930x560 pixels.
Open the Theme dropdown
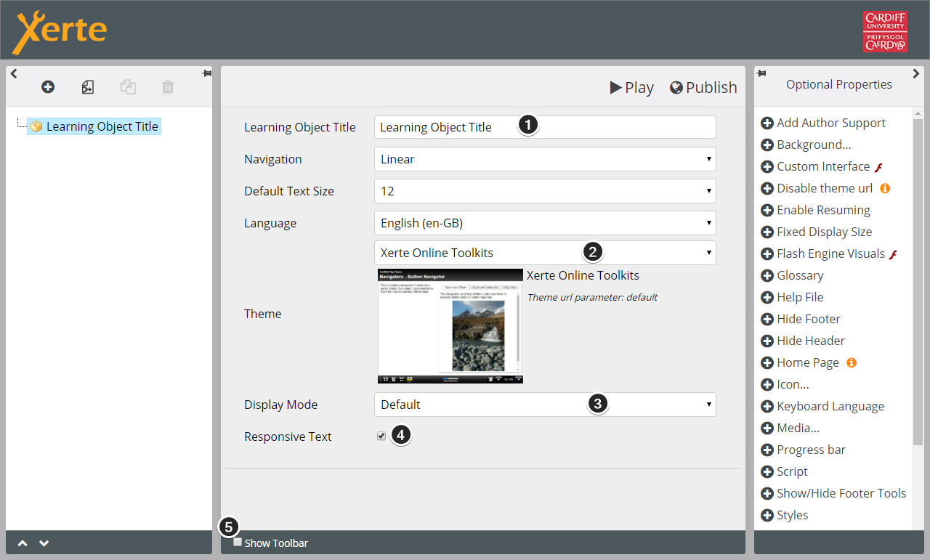pyautogui.click(x=545, y=253)
